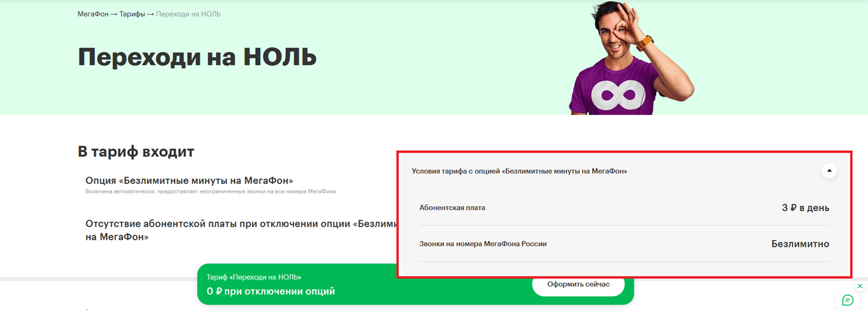Click the Переходи на НОЛЬ breadcrumb item

[x=188, y=14]
